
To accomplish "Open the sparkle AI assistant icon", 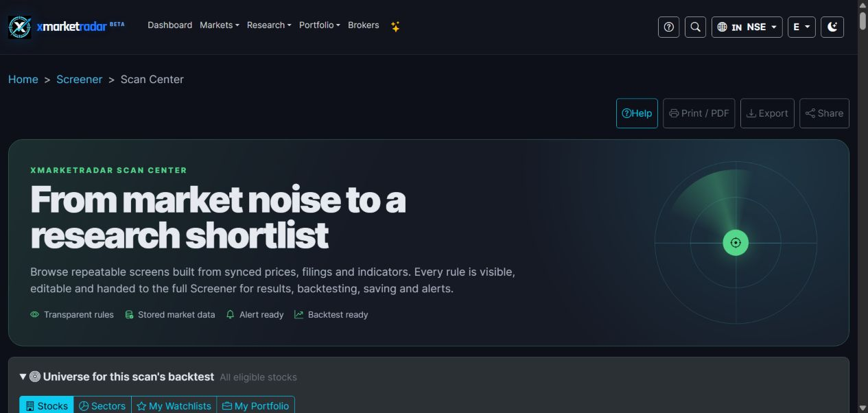I will tap(395, 27).
